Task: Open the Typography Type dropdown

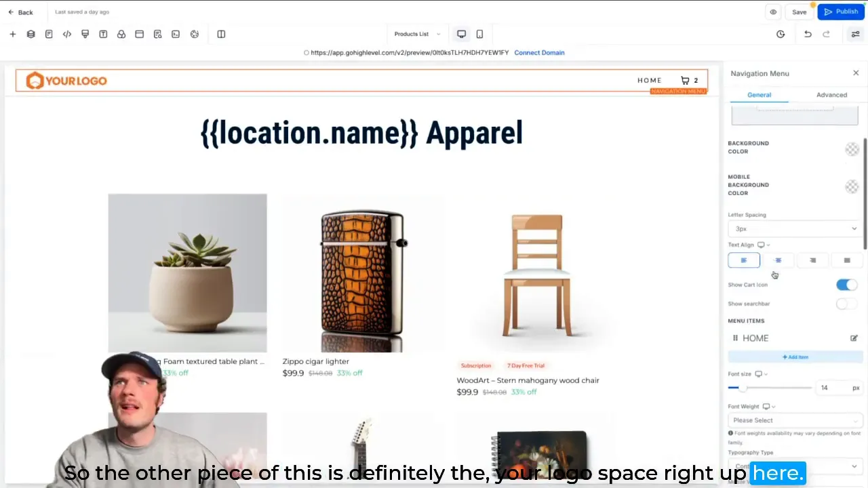Action: click(x=794, y=466)
